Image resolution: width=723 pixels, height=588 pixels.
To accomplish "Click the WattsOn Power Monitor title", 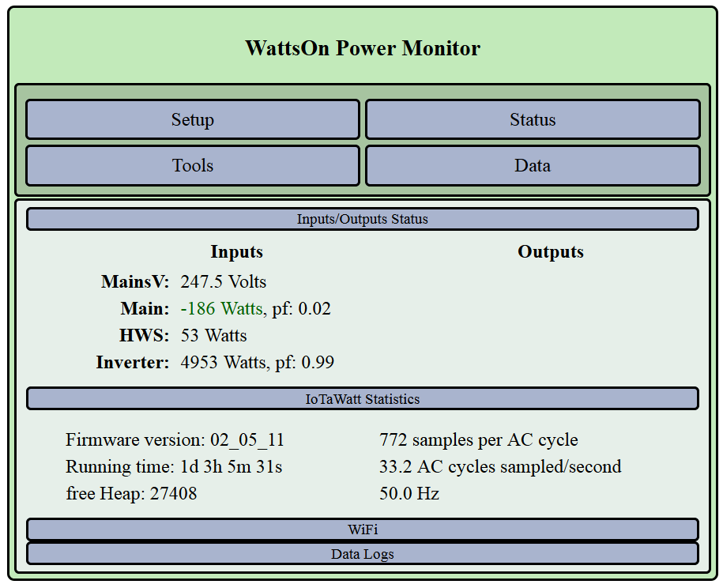I will (x=363, y=48).
